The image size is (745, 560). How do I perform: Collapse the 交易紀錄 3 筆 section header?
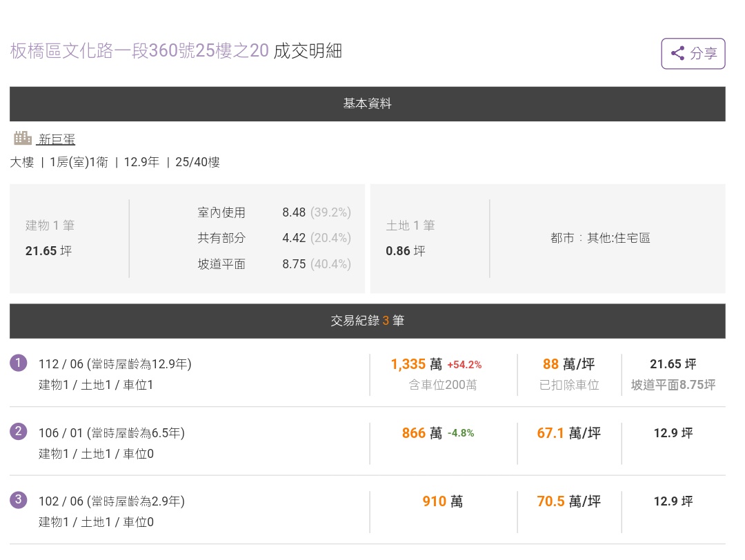(367, 321)
